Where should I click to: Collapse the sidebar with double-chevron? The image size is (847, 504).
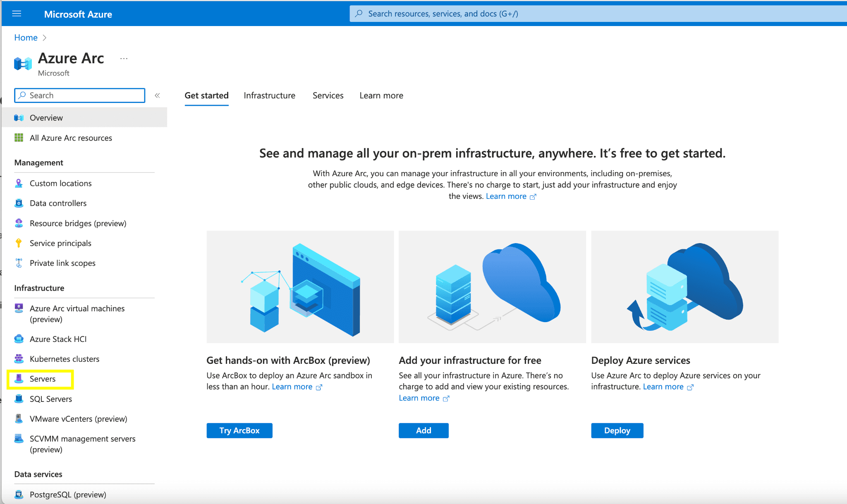(157, 96)
